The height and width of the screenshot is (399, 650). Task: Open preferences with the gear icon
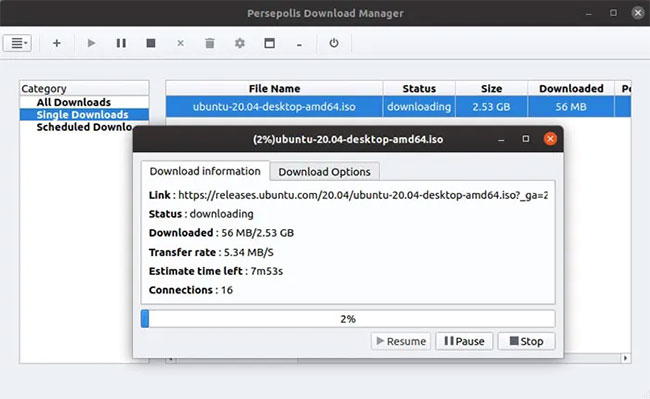click(240, 43)
